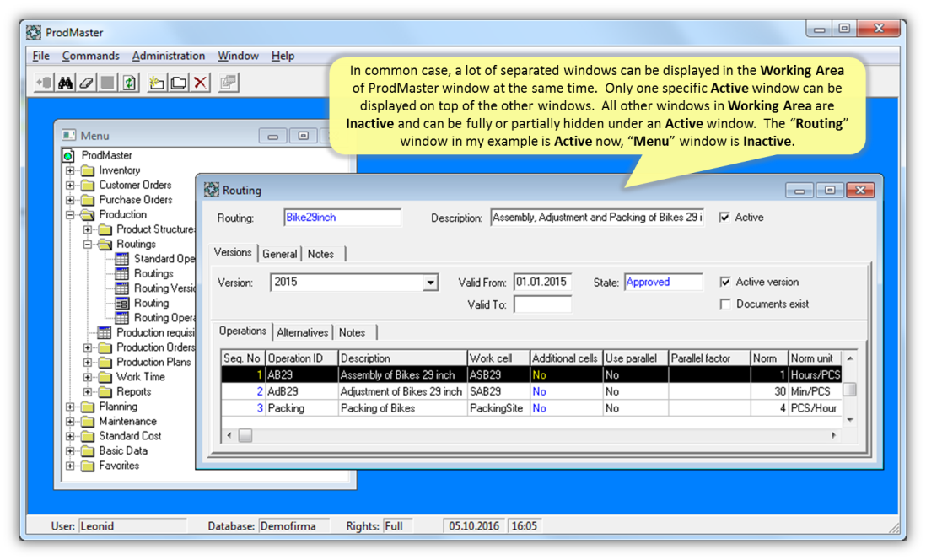The image size is (926, 560).
Task: Expand the Customer Orders tree node
Action: [70, 186]
